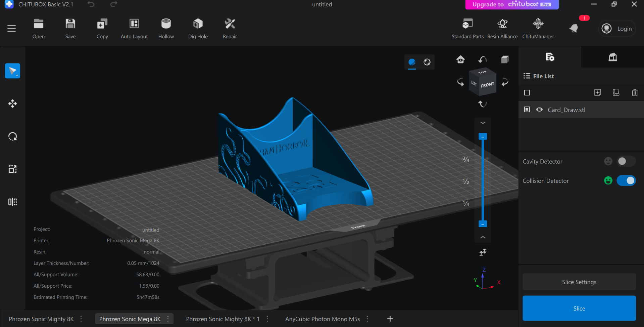Delete selected file with trash icon

tap(635, 92)
